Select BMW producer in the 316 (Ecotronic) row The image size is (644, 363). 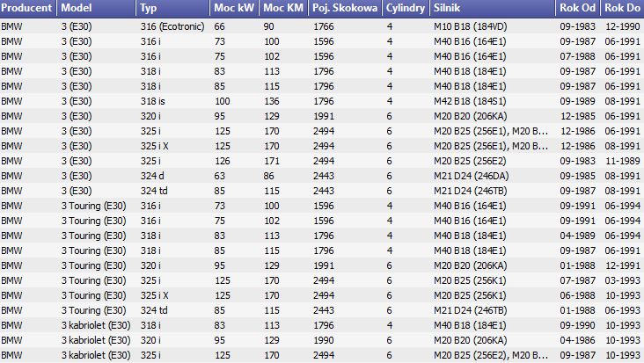11,26
